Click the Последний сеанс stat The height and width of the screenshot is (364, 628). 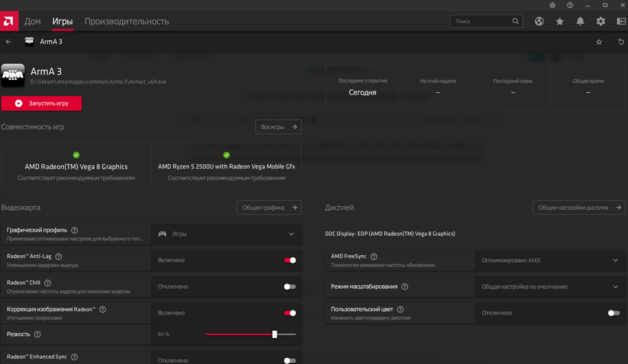click(513, 87)
